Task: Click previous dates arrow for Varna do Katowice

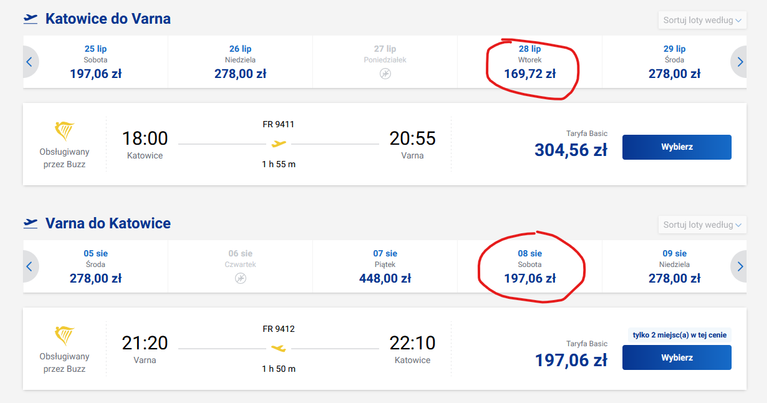Action: pyautogui.click(x=30, y=266)
